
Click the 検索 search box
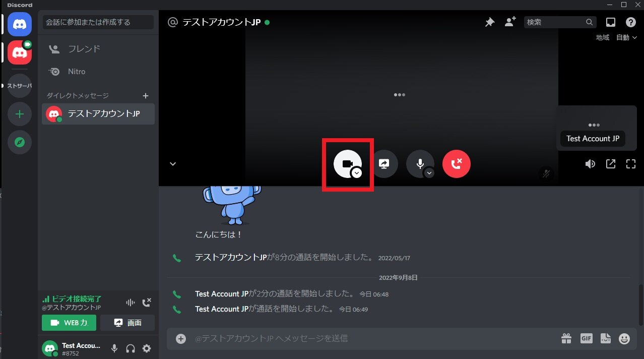(560, 22)
